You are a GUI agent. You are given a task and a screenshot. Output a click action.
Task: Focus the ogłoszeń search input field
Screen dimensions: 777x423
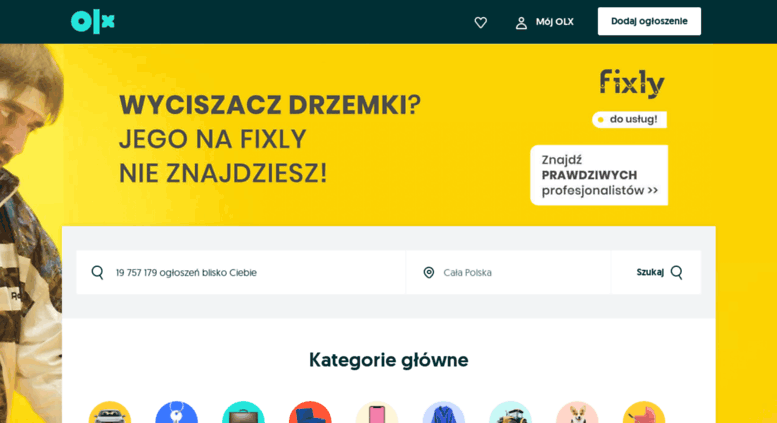click(241, 272)
